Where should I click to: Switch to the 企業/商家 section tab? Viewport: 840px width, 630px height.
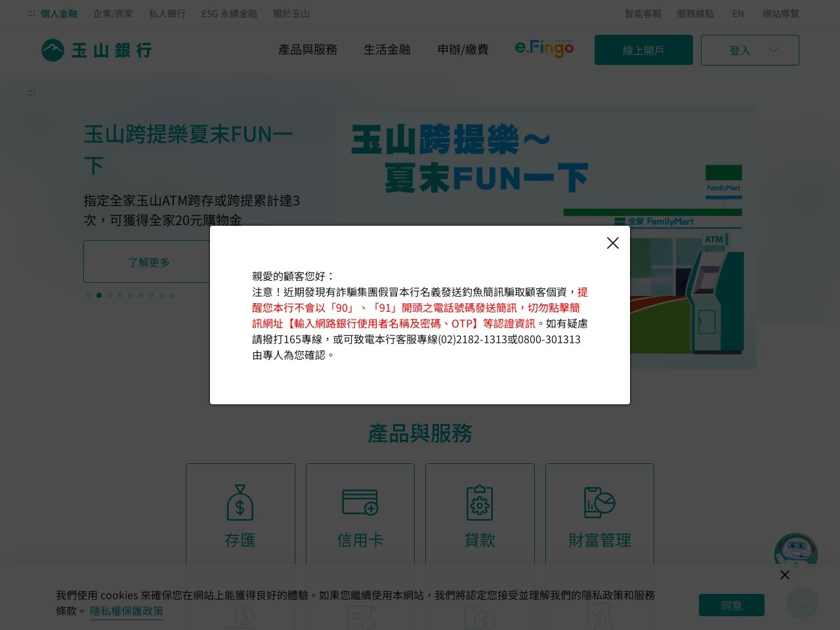[x=113, y=13]
